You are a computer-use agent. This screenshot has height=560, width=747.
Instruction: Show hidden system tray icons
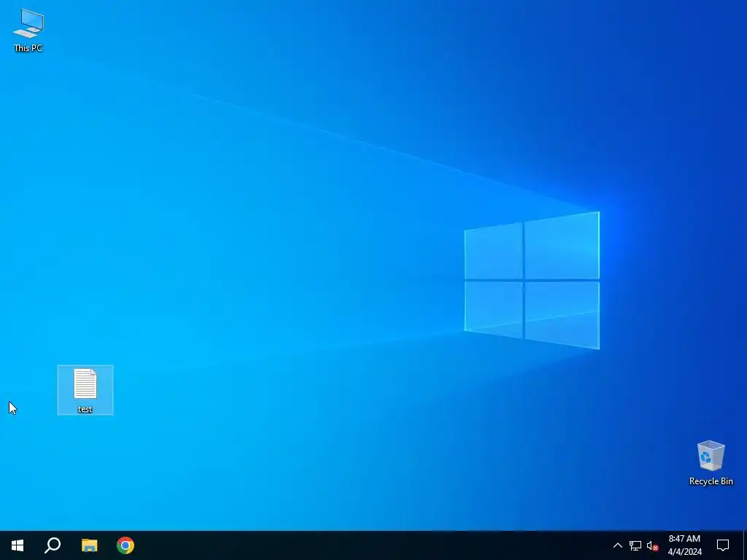click(x=617, y=545)
